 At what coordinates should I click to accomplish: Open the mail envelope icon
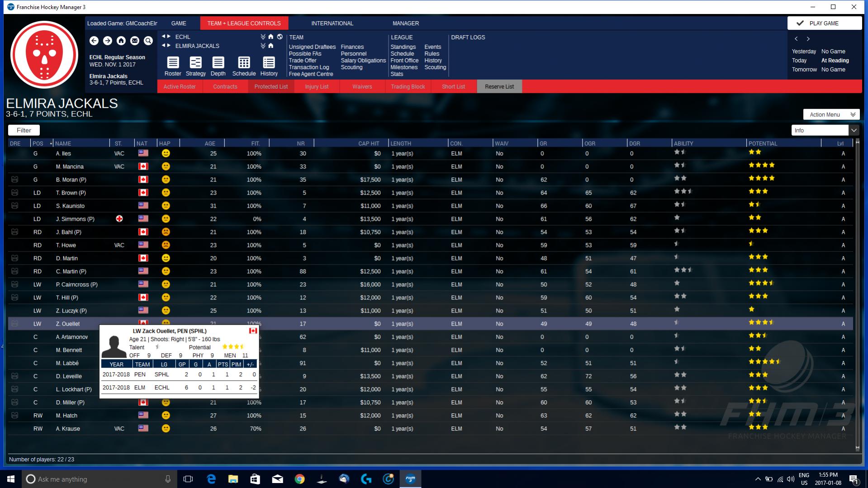tap(135, 41)
